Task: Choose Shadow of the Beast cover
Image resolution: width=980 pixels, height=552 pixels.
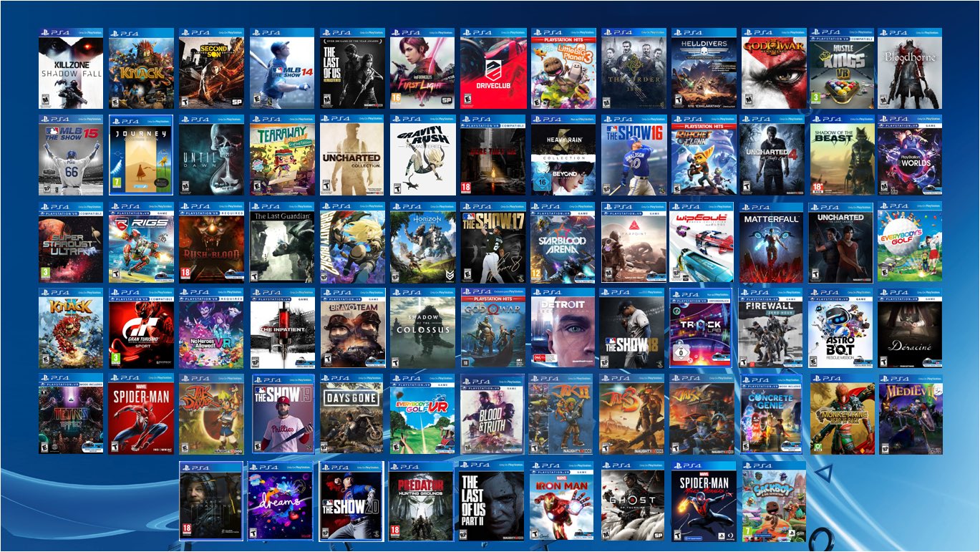Action: click(x=842, y=155)
